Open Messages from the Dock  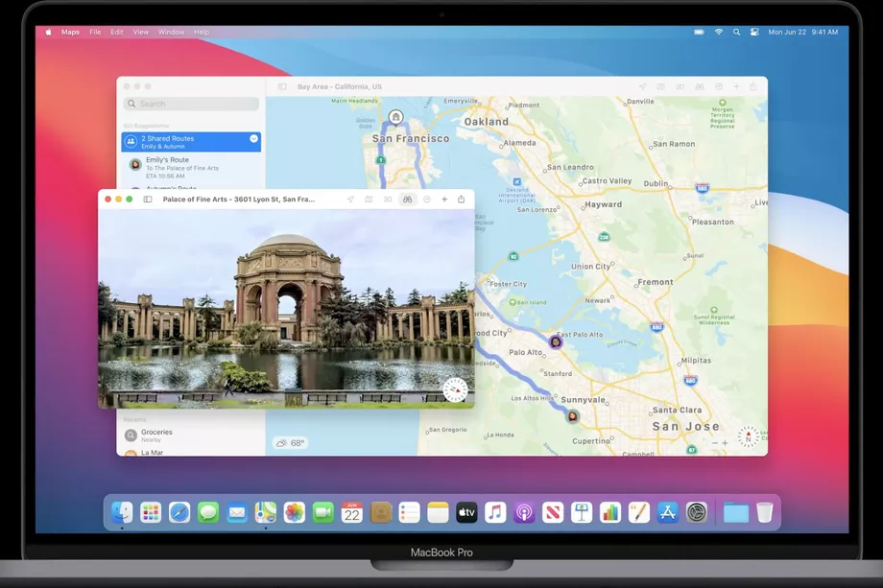tap(208, 512)
